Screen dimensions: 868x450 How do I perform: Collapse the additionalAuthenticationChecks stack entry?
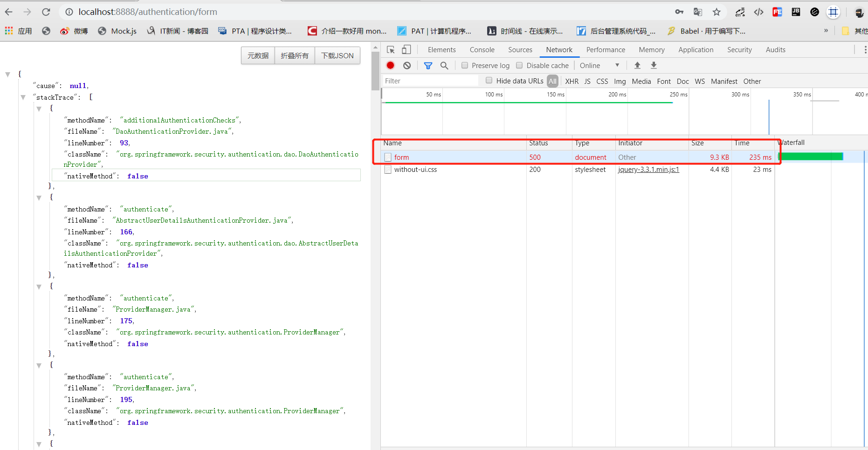(39, 109)
